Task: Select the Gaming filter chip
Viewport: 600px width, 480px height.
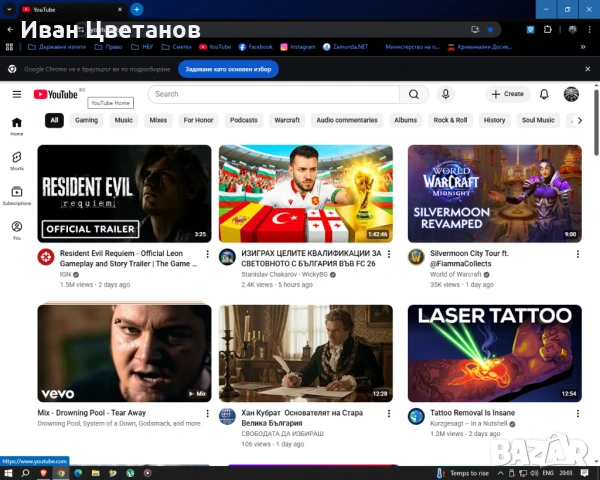Action: (x=86, y=120)
